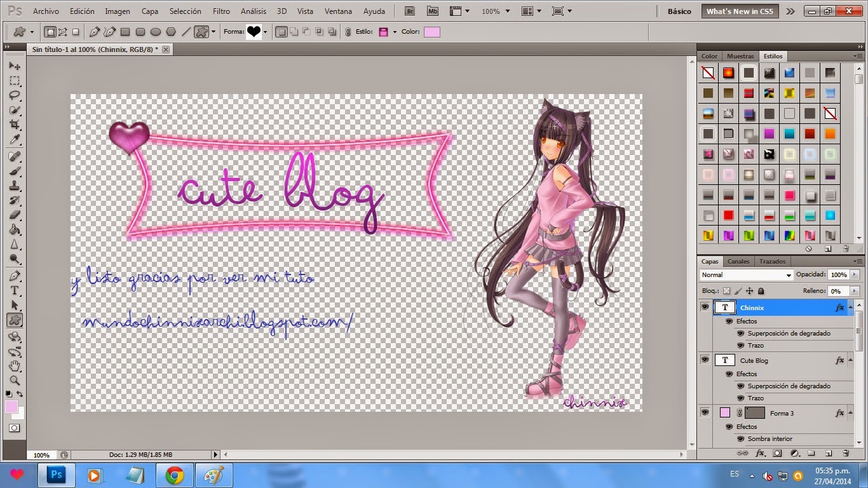
Task: Click the Color swatch in options bar
Action: pos(432,32)
